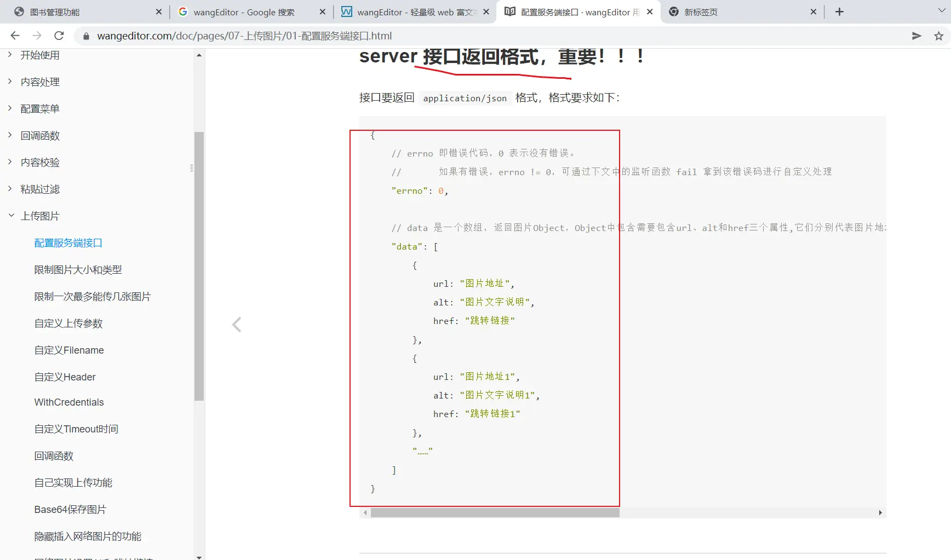This screenshot has height=560, width=951.
Task: Click the address bar URL field
Action: click(493, 36)
